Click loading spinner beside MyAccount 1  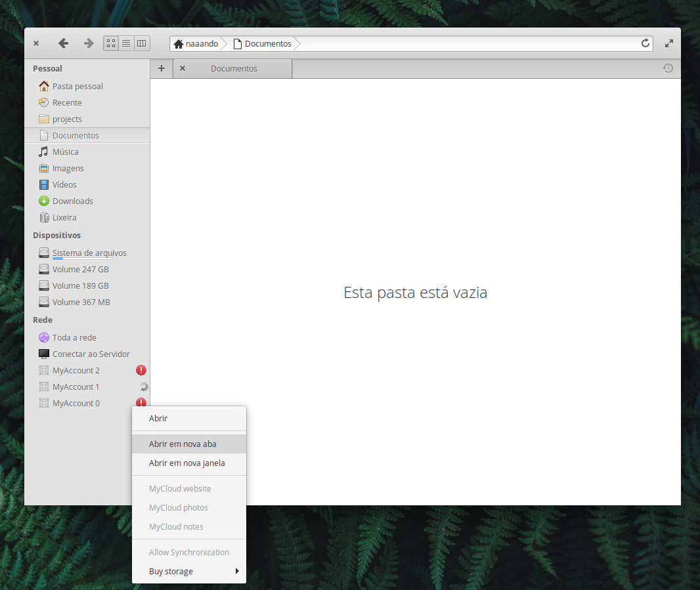(143, 387)
